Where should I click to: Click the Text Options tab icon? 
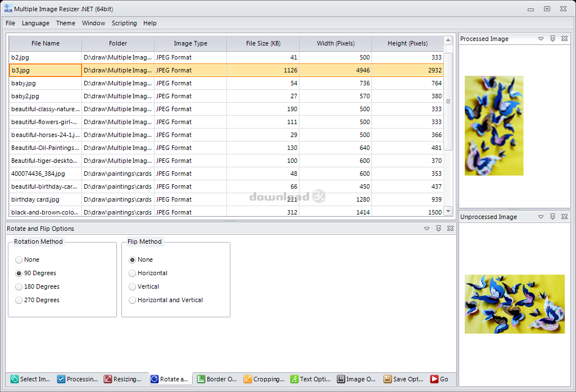click(x=294, y=379)
